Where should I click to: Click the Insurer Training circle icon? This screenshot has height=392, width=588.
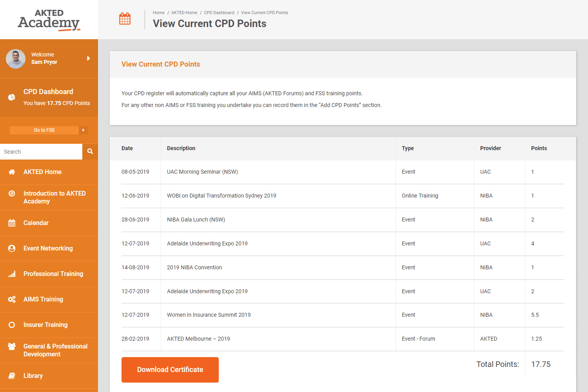tap(12, 325)
